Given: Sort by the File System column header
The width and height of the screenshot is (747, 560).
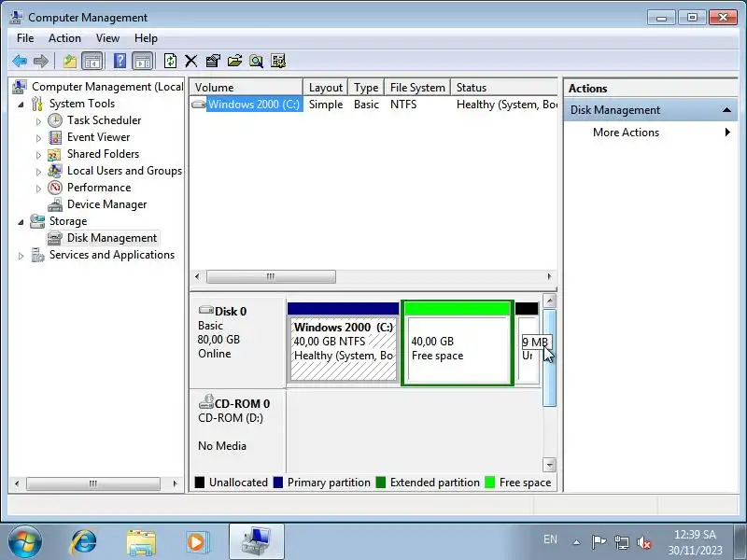Looking at the screenshot, I should [417, 88].
